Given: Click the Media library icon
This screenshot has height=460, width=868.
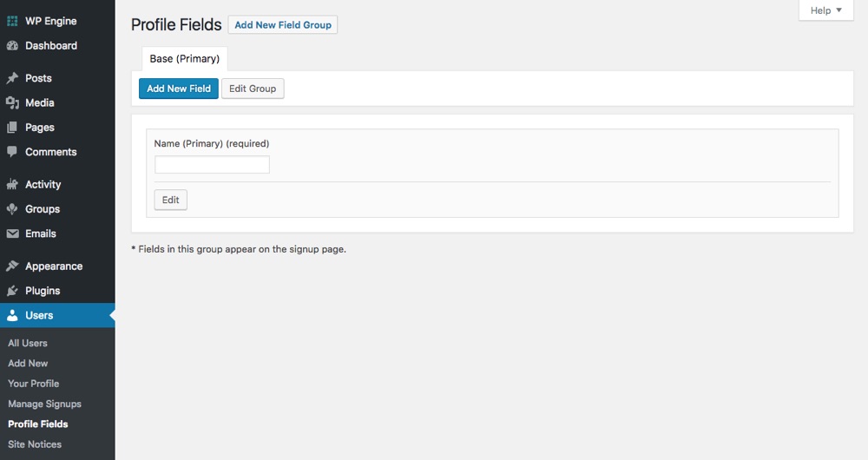Looking at the screenshot, I should (x=12, y=102).
